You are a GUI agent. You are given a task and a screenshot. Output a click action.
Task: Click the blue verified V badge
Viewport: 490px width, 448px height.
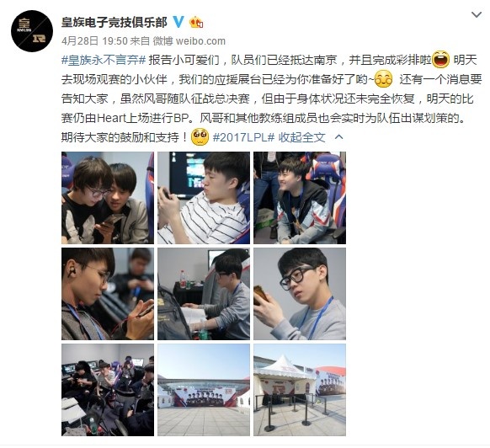coord(178,22)
